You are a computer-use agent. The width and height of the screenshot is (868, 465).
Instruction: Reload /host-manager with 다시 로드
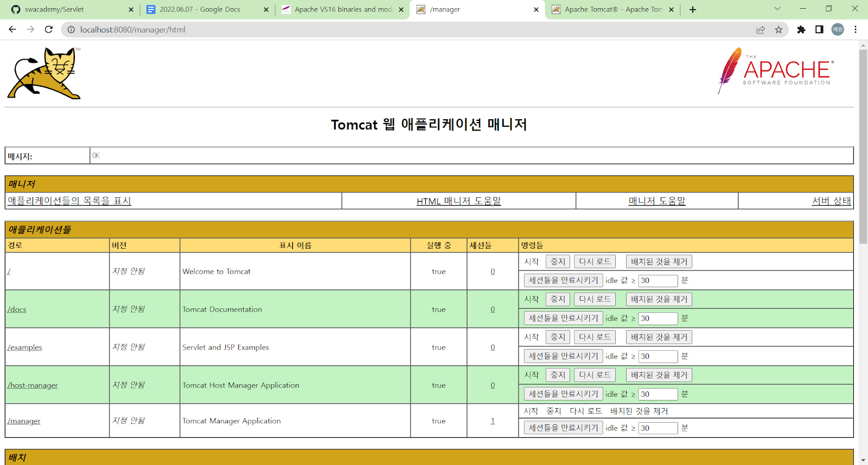tap(595, 375)
